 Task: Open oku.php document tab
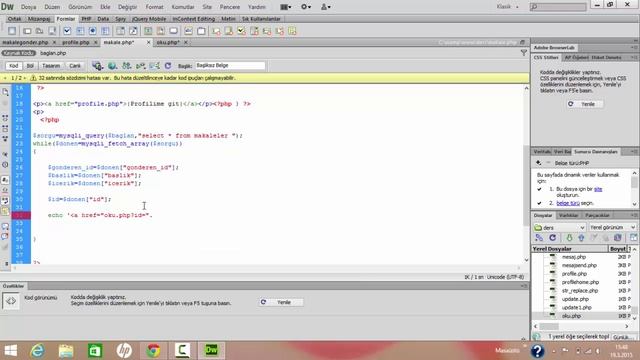coord(168,42)
